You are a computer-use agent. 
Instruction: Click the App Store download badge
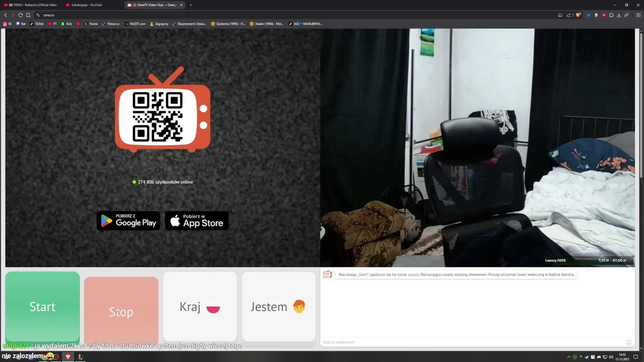(197, 221)
